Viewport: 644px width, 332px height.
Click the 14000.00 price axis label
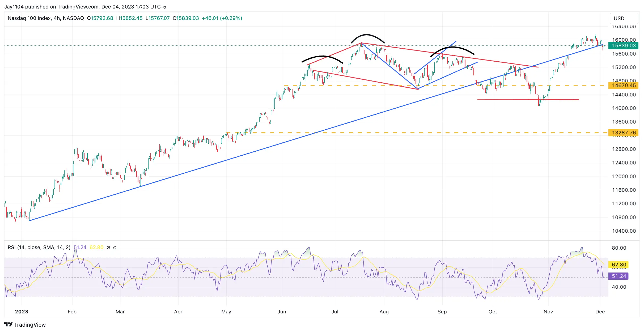624,108
